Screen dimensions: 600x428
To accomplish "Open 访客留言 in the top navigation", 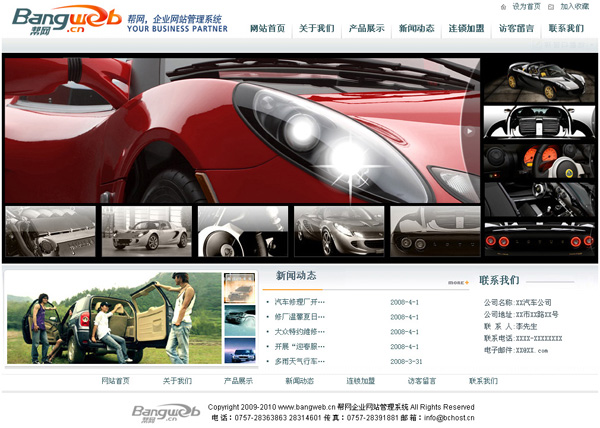I will (x=516, y=28).
